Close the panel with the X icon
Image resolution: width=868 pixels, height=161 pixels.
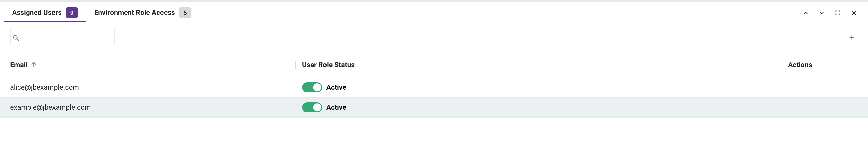coord(853,13)
